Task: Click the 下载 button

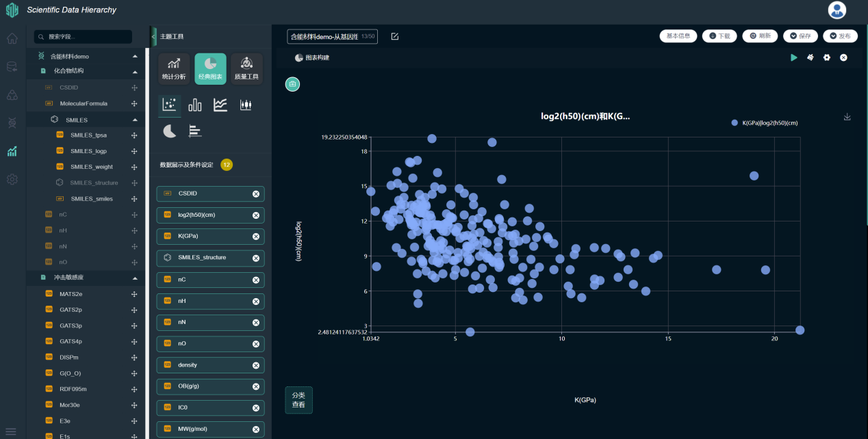Action: coord(719,36)
